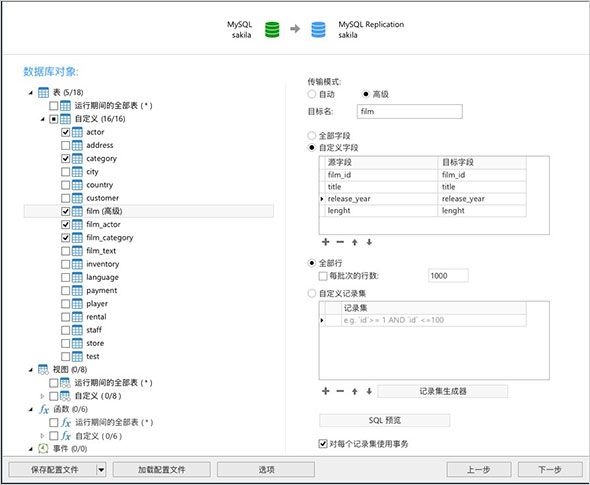Uncheck the film_actor table checkbox
This screenshot has width=590, height=485.
tap(65, 224)
